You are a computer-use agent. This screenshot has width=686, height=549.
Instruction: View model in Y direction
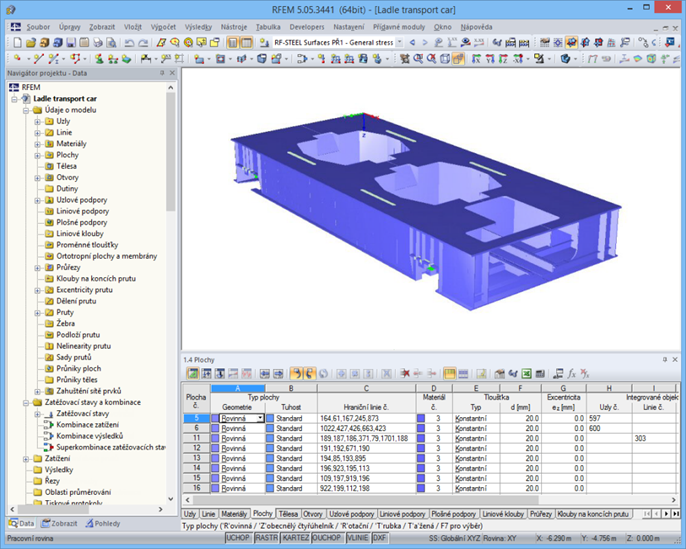pos(490,58)
